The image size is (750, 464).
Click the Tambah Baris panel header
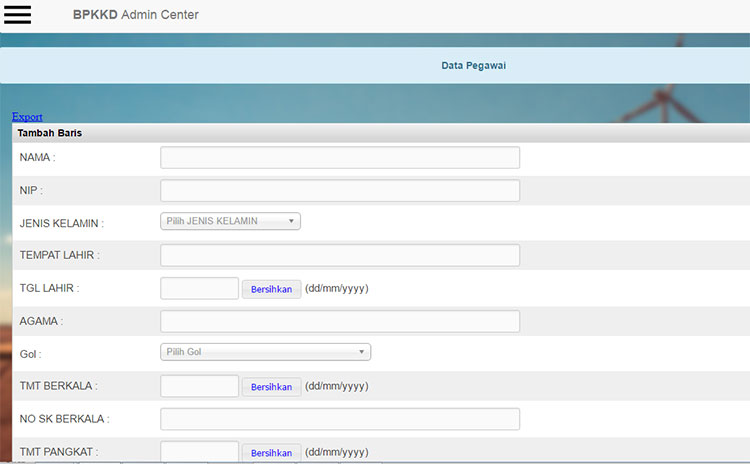tap(50, 133)
